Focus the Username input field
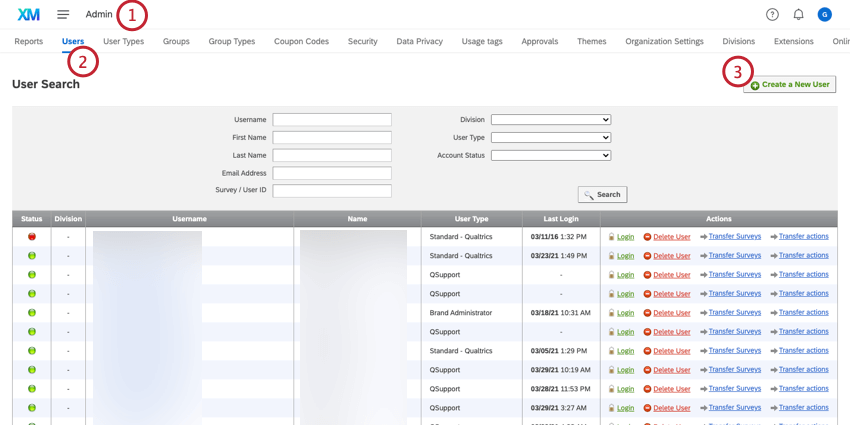The width and height of the screenshot is (850, 425). (x=332, y=120)
